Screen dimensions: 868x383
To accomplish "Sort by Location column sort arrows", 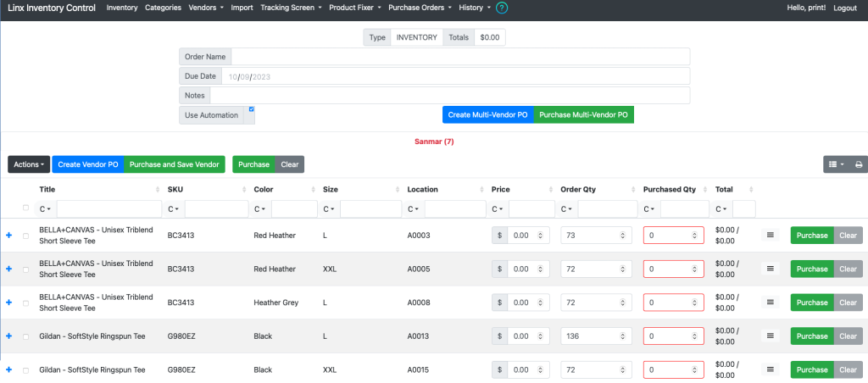I will (481, 189).
